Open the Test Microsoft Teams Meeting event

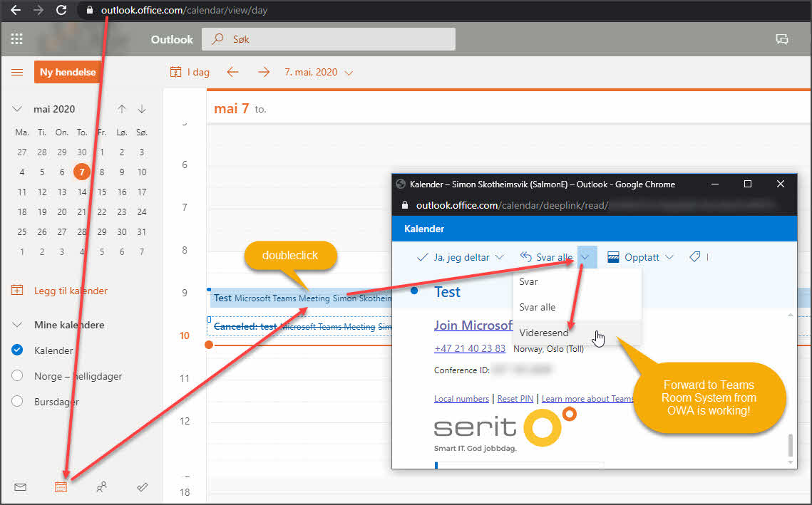300,298
